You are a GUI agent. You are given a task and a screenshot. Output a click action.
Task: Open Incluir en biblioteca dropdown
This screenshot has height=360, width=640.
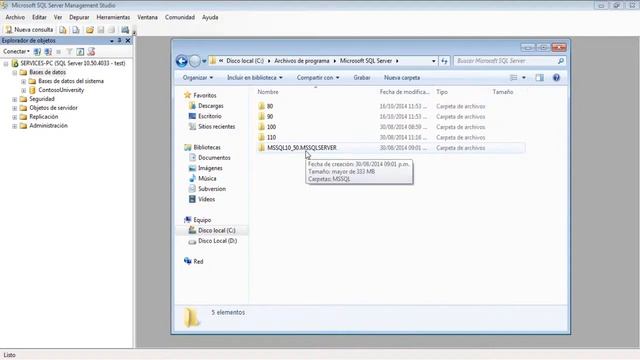(x=255, y=78)
